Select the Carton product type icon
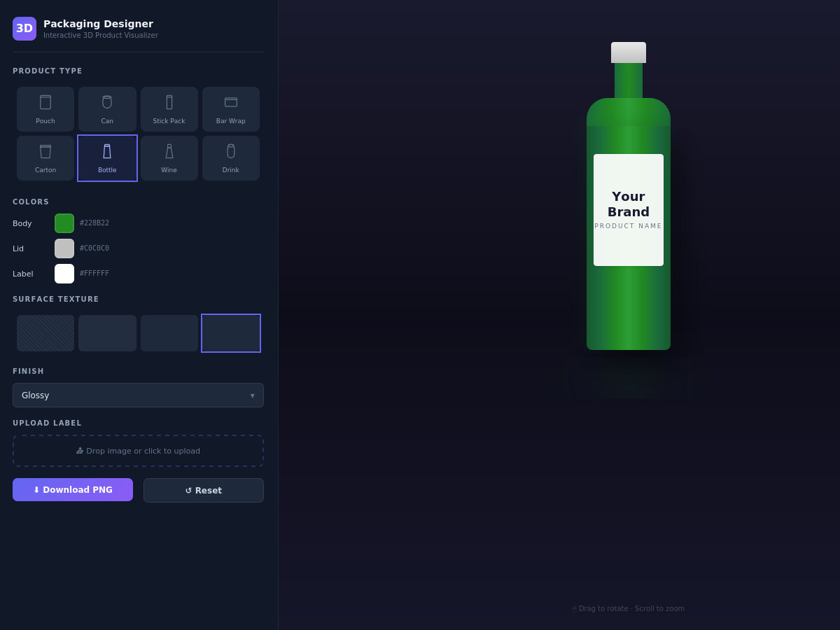 pos(45,157)
